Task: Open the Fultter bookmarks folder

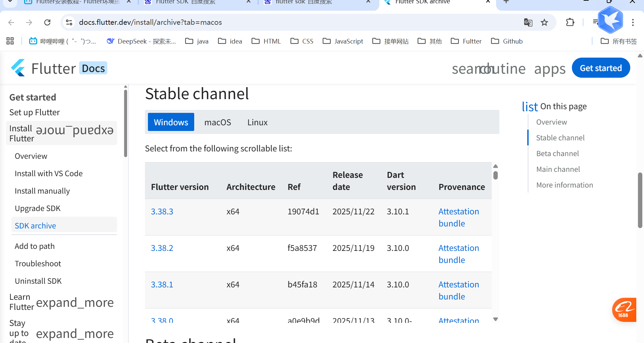Action: coord(466,41)
